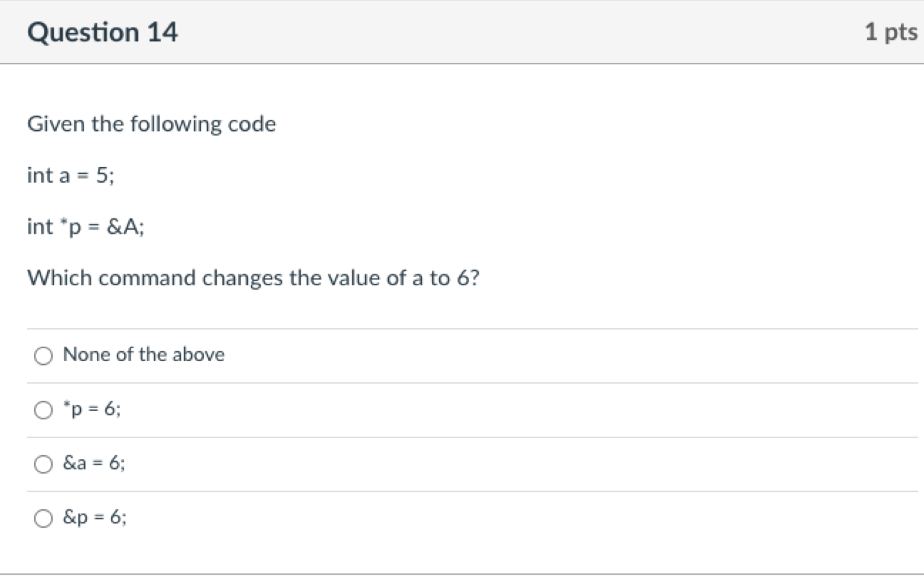Click the "&p = 6;" answer label text
This screenshot has height=578, width=924.
(x=95, y=517)
